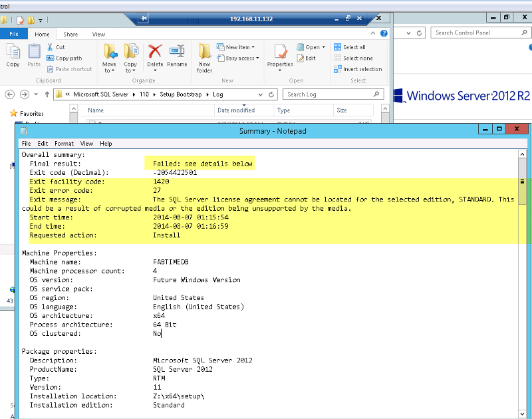Select Copy path in Clipboard group
The height and width of the screenshot is (419, 532).
(64, 59)
